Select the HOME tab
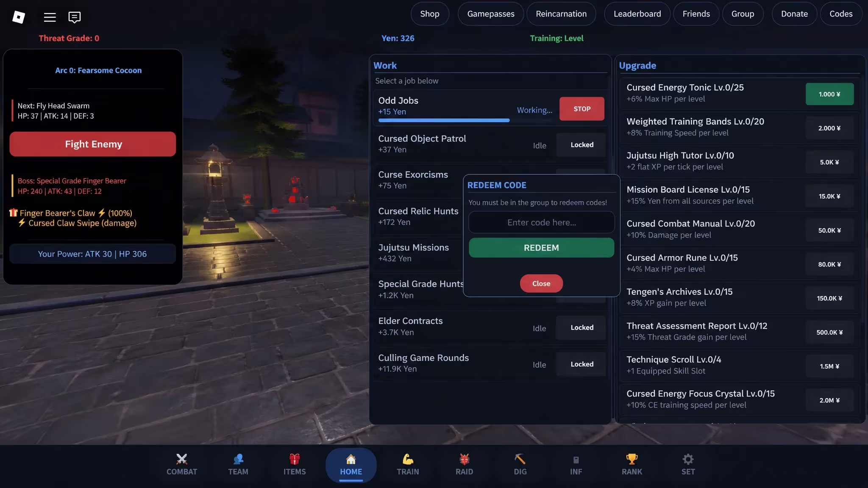Viewport: 868px width, 488px height. [351, 465]
